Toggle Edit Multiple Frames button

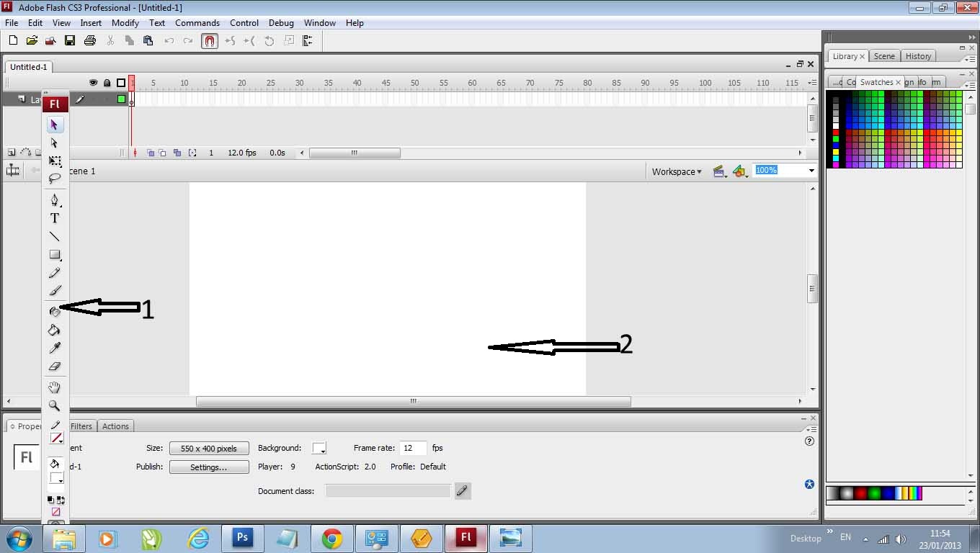(177, 153)
